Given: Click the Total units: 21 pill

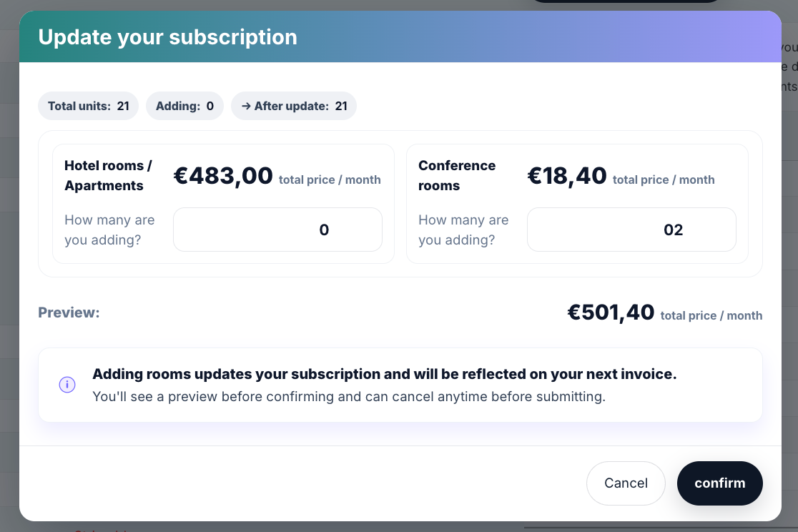Looking at the screenshot, I should point(88,107).
